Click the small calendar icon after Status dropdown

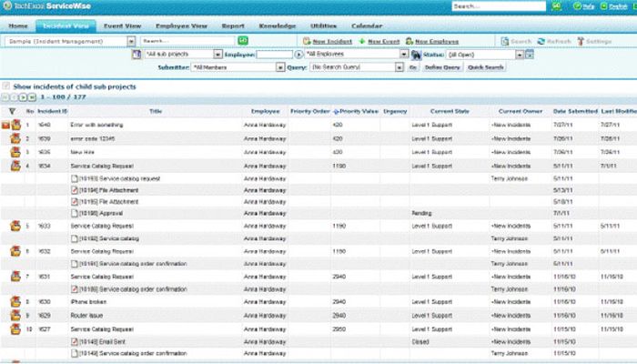click(529, 54)
